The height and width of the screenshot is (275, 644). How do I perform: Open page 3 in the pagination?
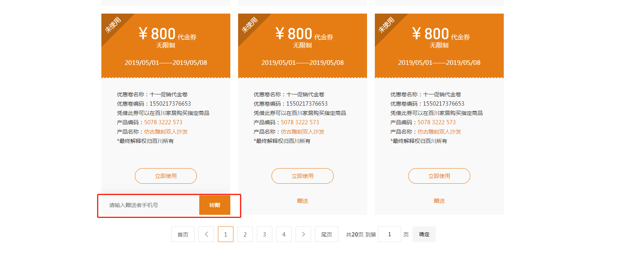tap(265, 234)
